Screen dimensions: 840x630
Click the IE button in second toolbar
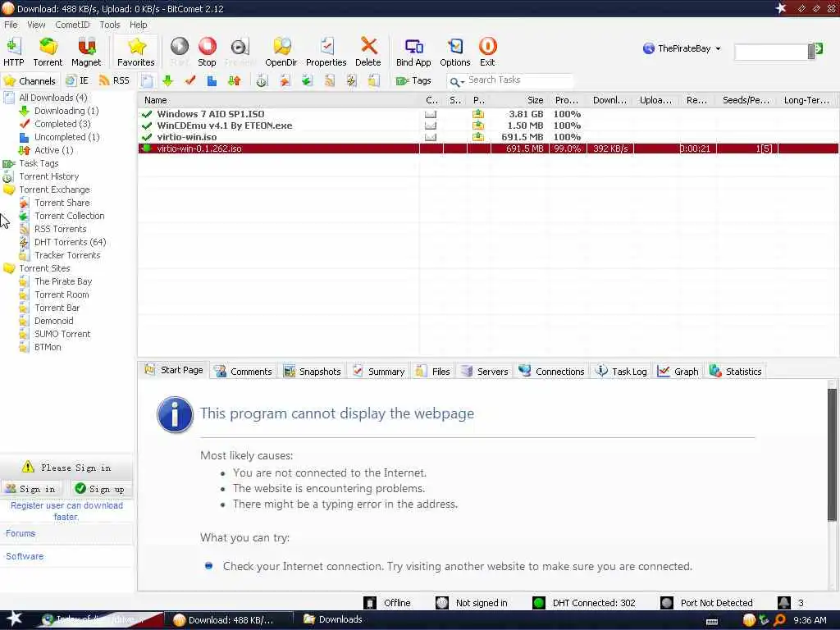coord(77,81)
